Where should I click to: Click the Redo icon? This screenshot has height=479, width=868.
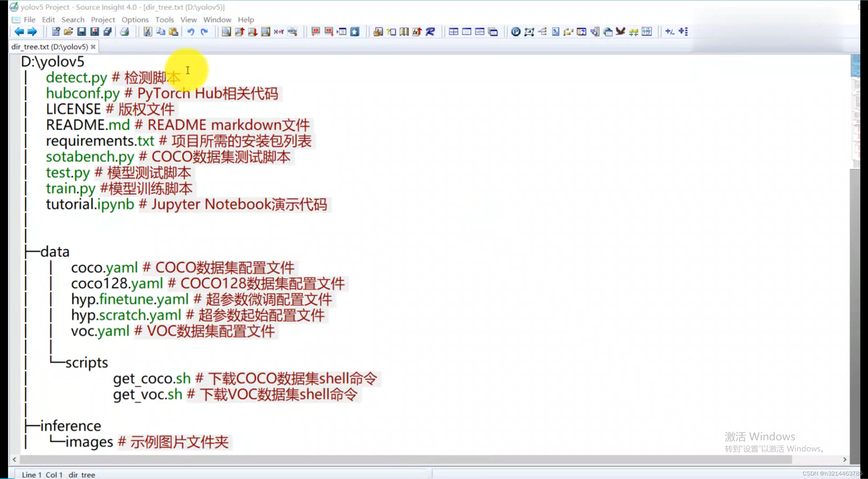point(204,32)
